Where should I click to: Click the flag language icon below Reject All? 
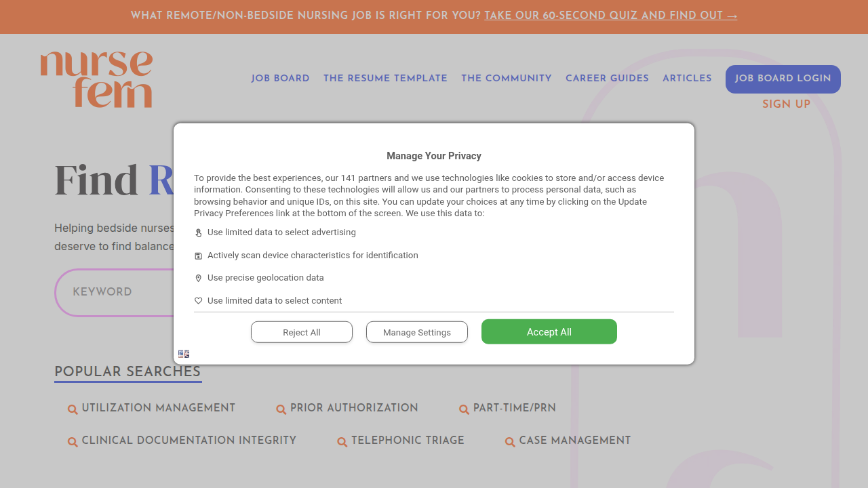click(x=184, y=353)
